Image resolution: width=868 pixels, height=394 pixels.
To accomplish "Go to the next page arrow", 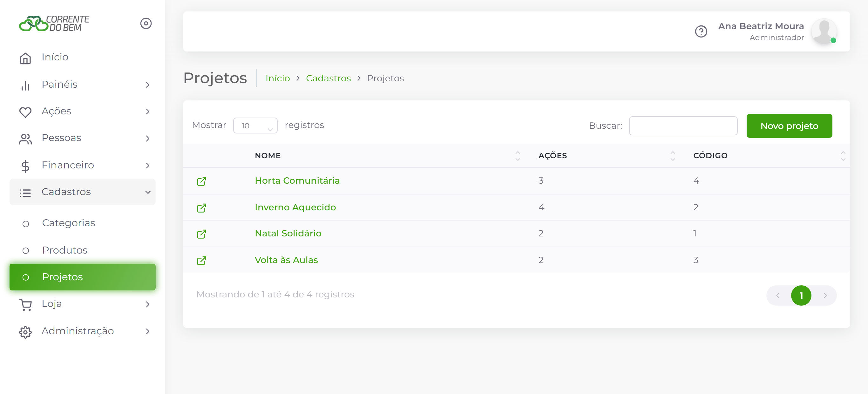I will coord(825,295).
